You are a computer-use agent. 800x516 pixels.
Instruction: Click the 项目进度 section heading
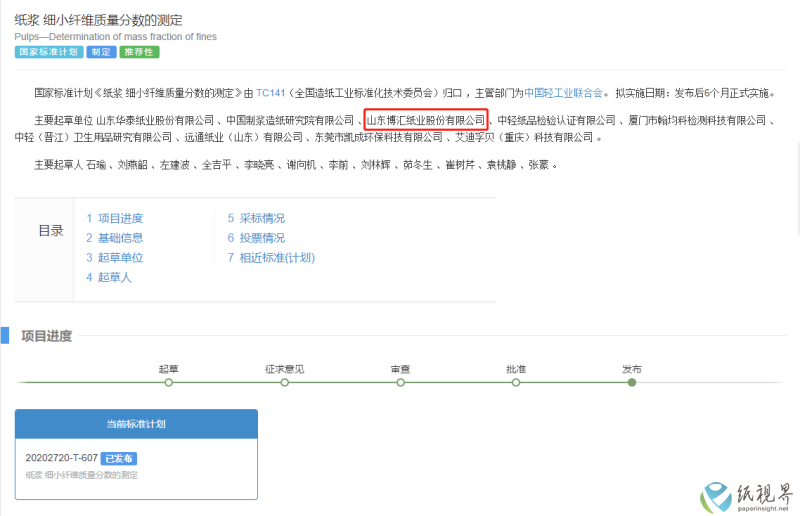[x=46, y=336]
